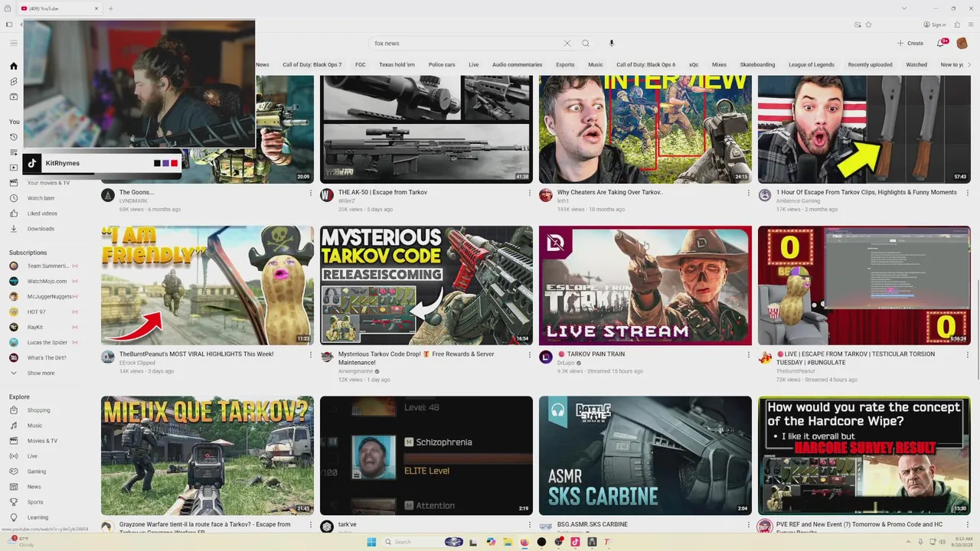Open YouTube Home from the sidebar
Screen dimensions: 980x551
pyautogui.click(x=13, y=66)
